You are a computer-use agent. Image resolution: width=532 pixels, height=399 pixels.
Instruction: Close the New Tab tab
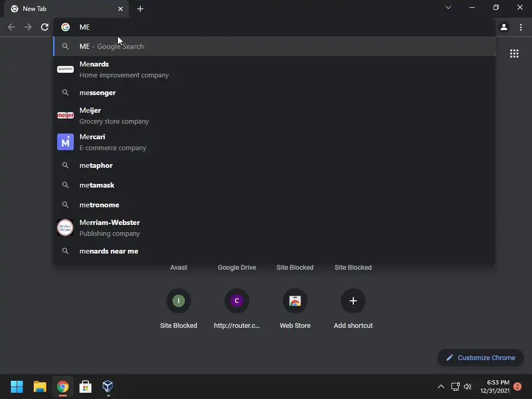pyautogui.click(x=121, y=9)
